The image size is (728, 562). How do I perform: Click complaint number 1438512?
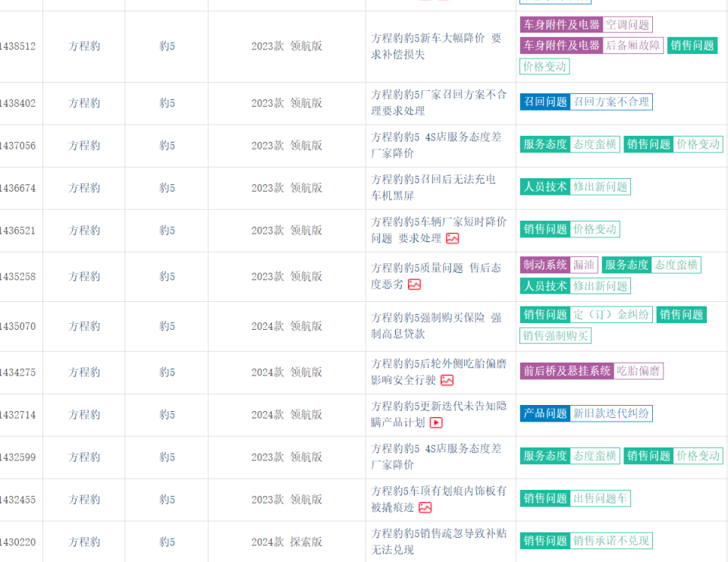click(17, 46)
